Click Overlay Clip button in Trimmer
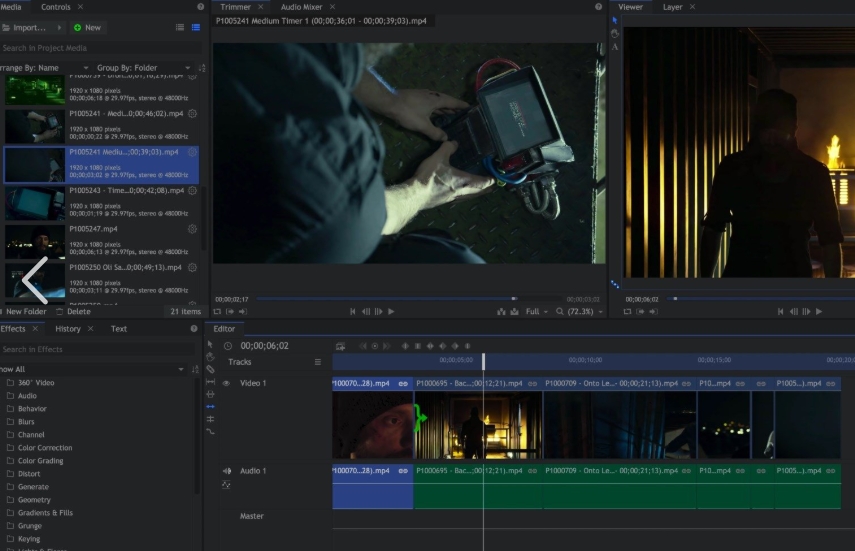Screen dimensions: 855x551 (514, 312)
